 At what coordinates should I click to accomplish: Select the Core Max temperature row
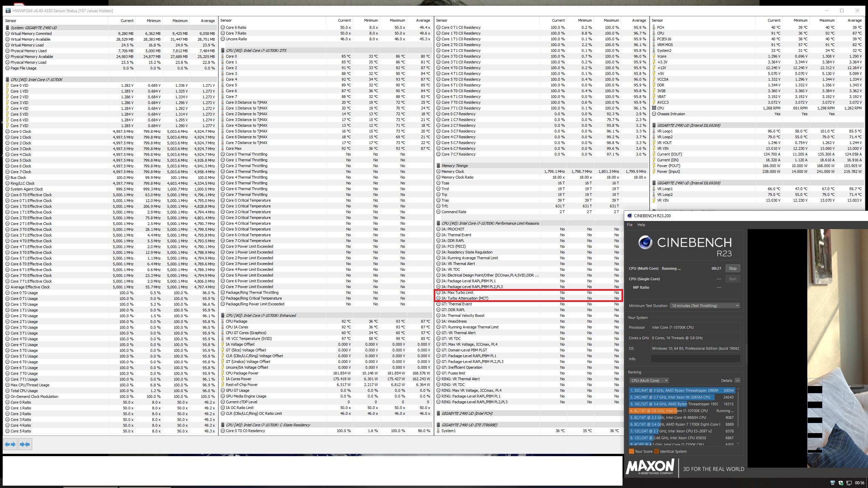(x=326, y=148)
